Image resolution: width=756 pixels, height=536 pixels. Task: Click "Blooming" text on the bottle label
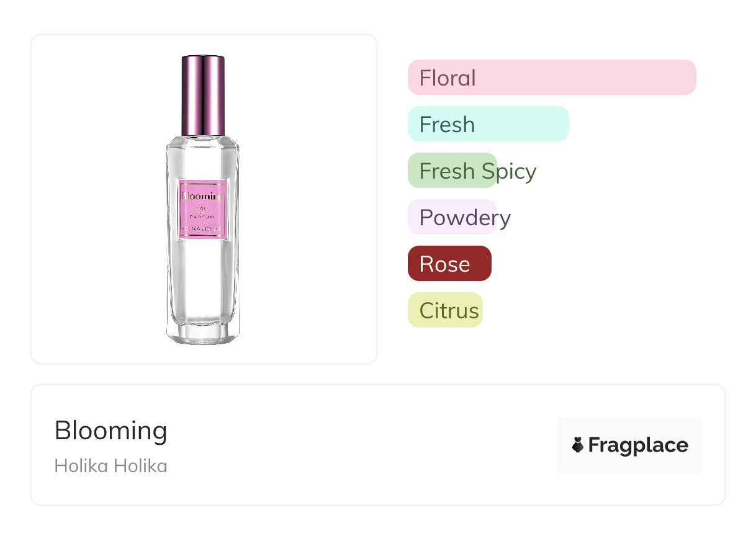202,196
